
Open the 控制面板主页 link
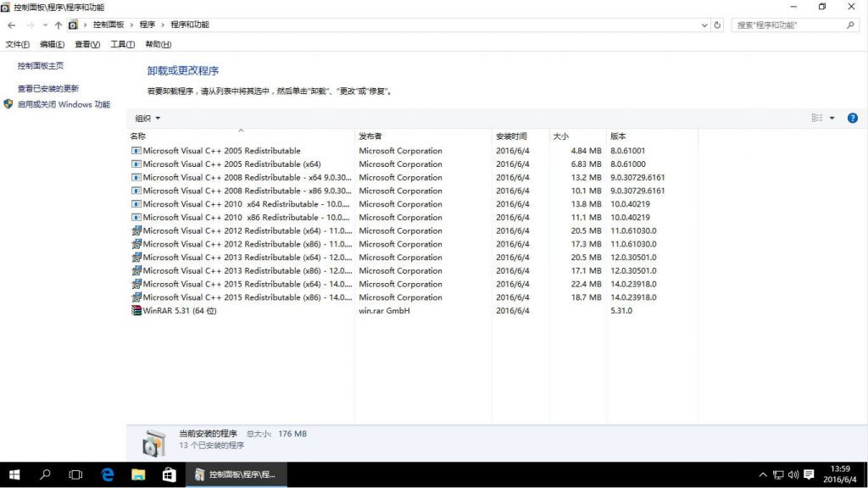pos(41,66)
